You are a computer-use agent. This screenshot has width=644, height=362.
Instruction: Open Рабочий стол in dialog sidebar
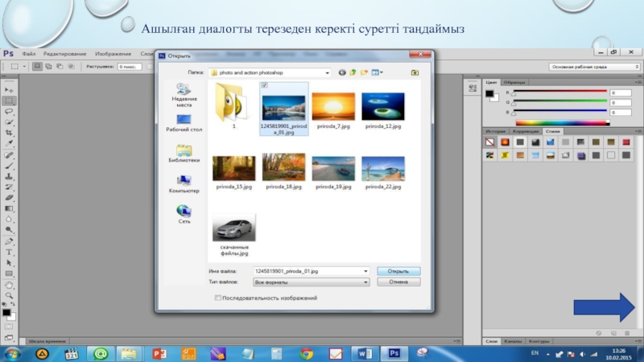184,122
